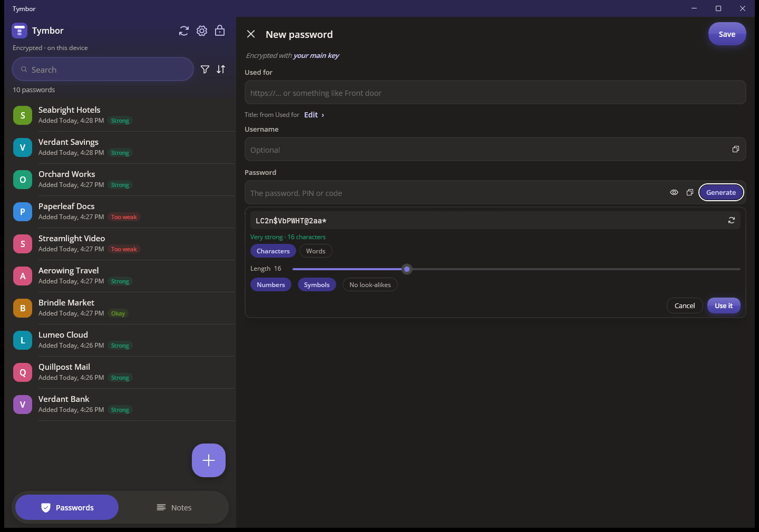This screenshot has width=759, height=532.
Task: Click the Use it button
Action: pos(724,306)
